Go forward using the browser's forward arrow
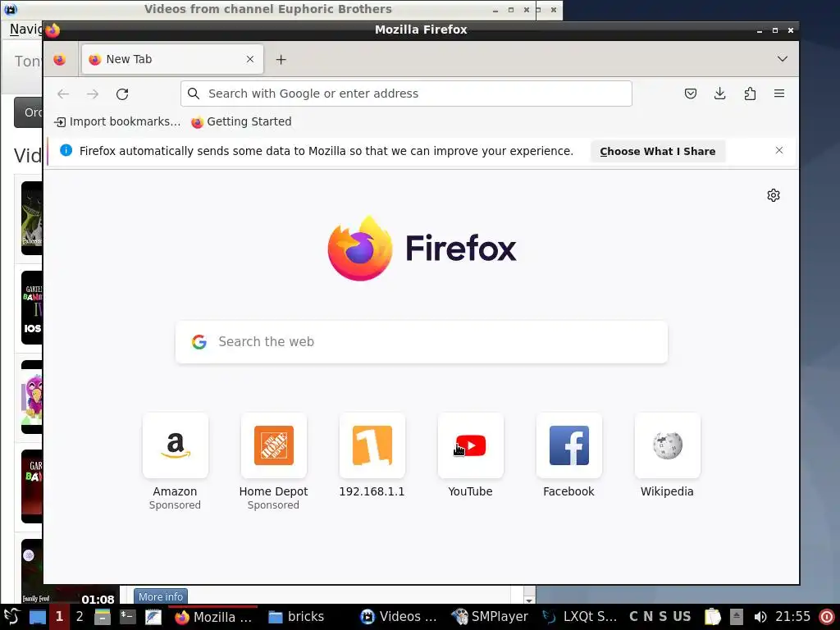Screen dimensions: 840x630 (93, 94)
